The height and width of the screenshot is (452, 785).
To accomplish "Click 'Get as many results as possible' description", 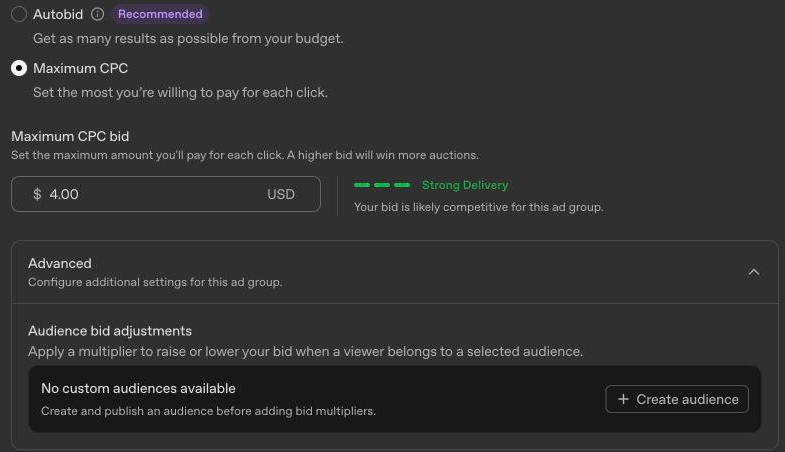I will point(188,39).
